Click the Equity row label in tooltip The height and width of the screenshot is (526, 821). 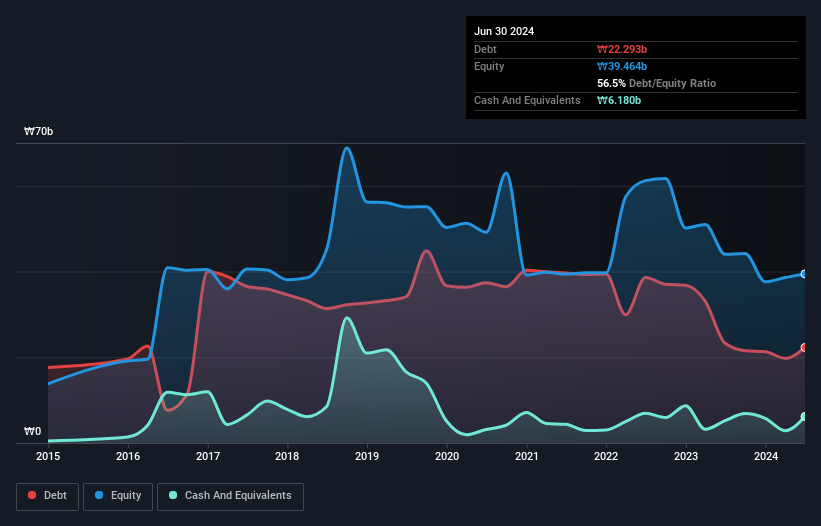[489, 66]
